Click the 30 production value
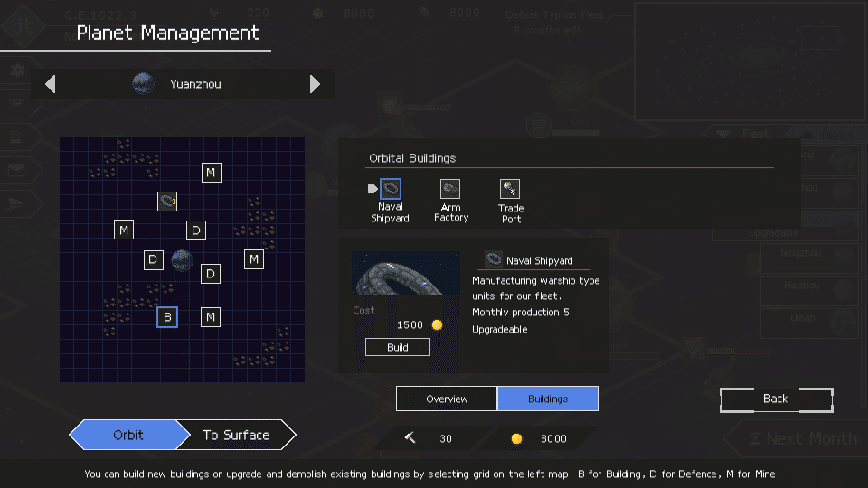Viewport: 868px width, 488px height. click(x=446, y=439)
